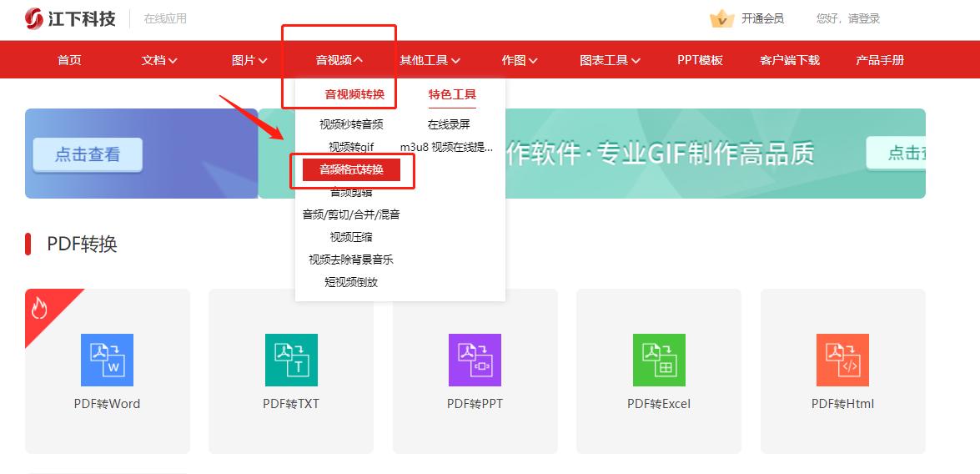Select 音频格式转换 from the menu
980x474 pixels.
tap(351, 170)
